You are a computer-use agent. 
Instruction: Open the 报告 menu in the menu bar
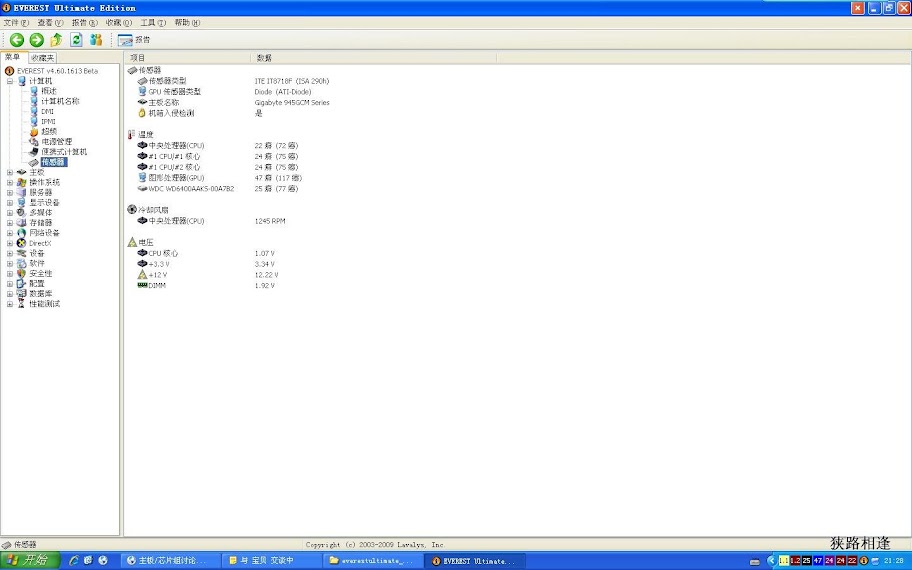tap(84, 23)
